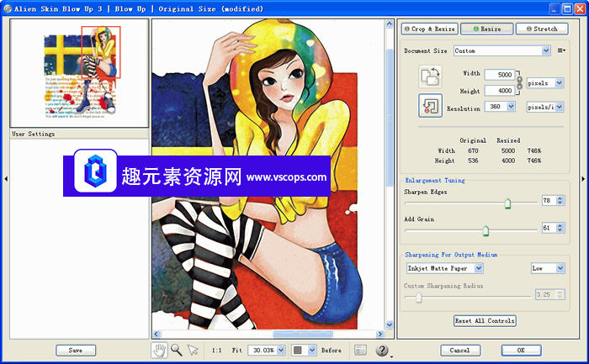This screenshot has width=589, height=364.
Task: Select the arrow pointer tool
Action: [193, 350]
